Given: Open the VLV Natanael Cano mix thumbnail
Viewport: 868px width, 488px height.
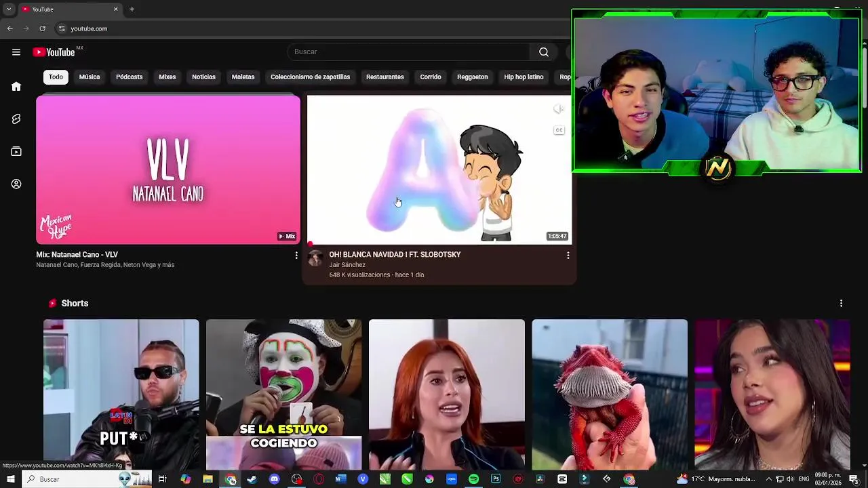Looking at the screenshot, I should 168,169.
